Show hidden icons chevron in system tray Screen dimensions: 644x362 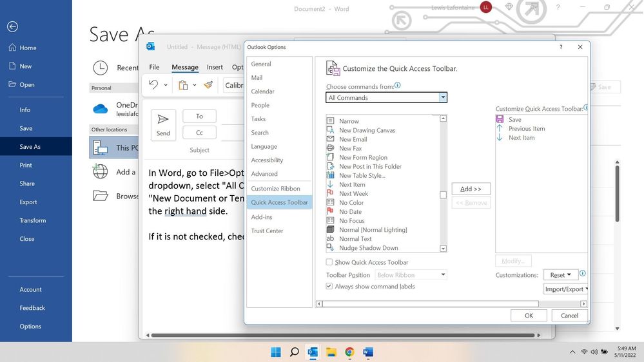pyautogui.click(x=572, y=352)
